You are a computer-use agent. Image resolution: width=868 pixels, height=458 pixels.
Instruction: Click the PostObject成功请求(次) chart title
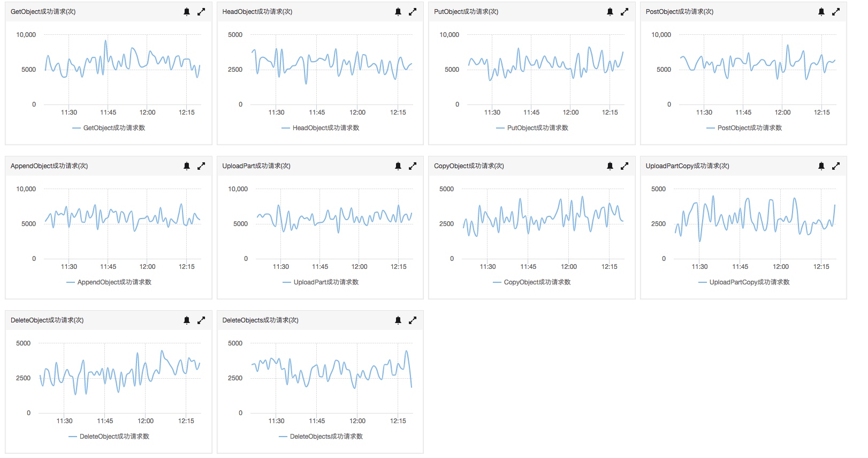680,12
